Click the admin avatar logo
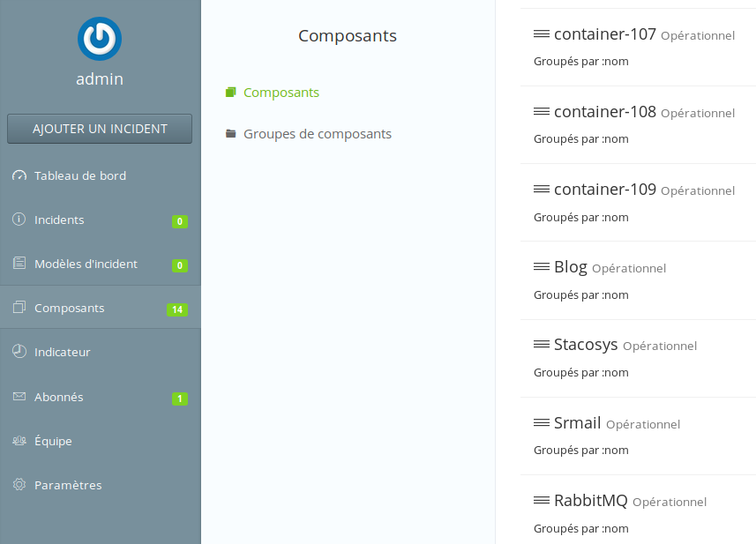The height and width of the screenshot is (544, 756). point(100,39)
